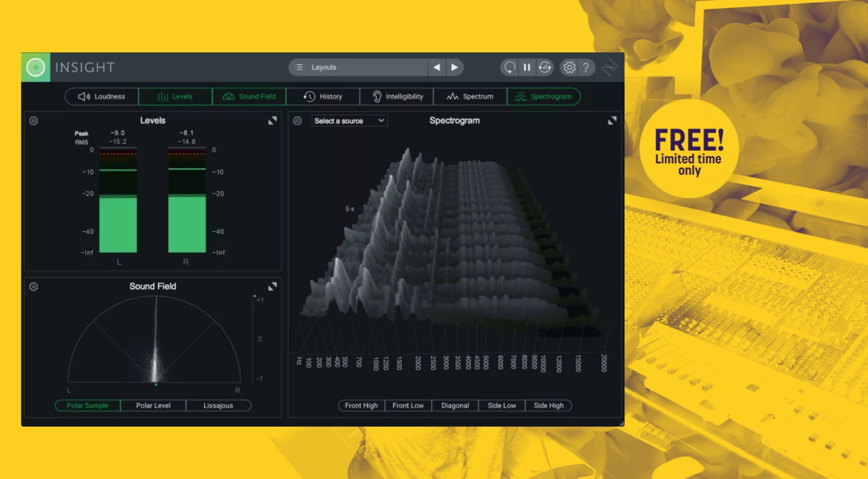Open the Select a source dropdown
This screenshot has height=479, width=868.
point(349,120)
